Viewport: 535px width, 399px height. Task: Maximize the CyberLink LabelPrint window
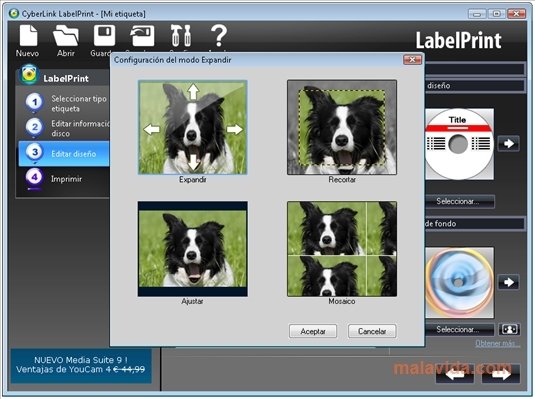tap(497, 14)
